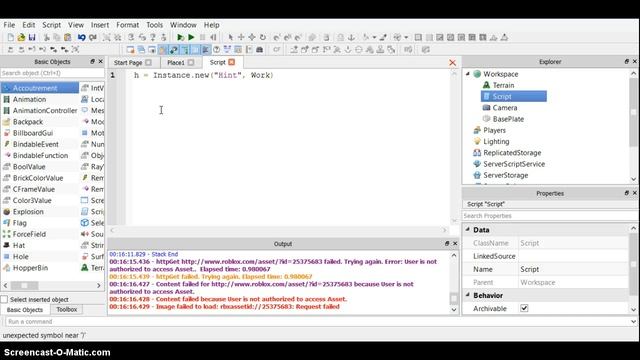Viewport: 640px width, 360px height.
Task: Select ServerStorage in Explorer
Action: point(505,175)
